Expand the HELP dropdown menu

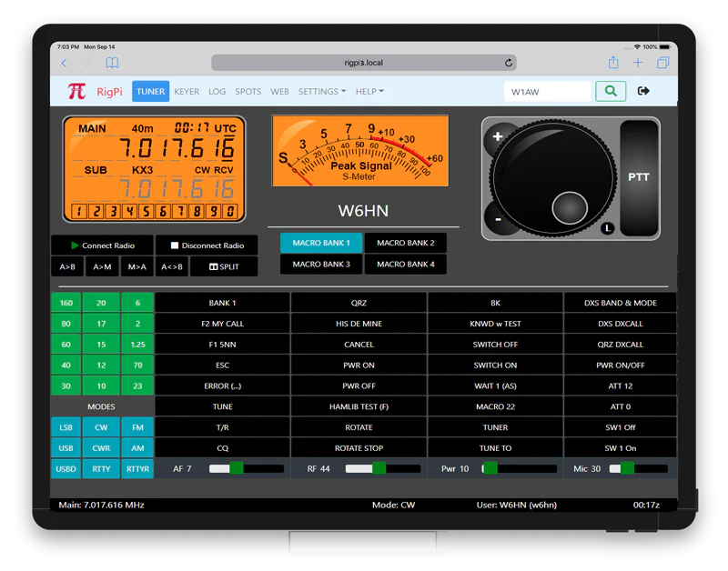(x=369, y=92)
